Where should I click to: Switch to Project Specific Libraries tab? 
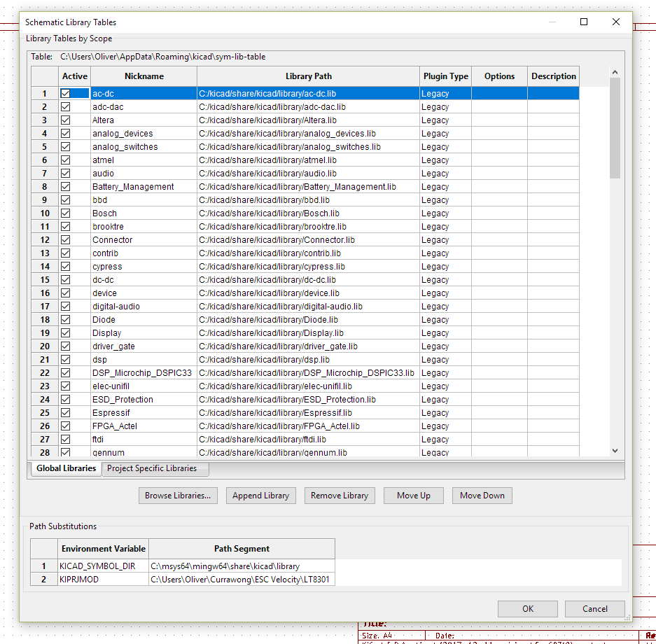152,468
